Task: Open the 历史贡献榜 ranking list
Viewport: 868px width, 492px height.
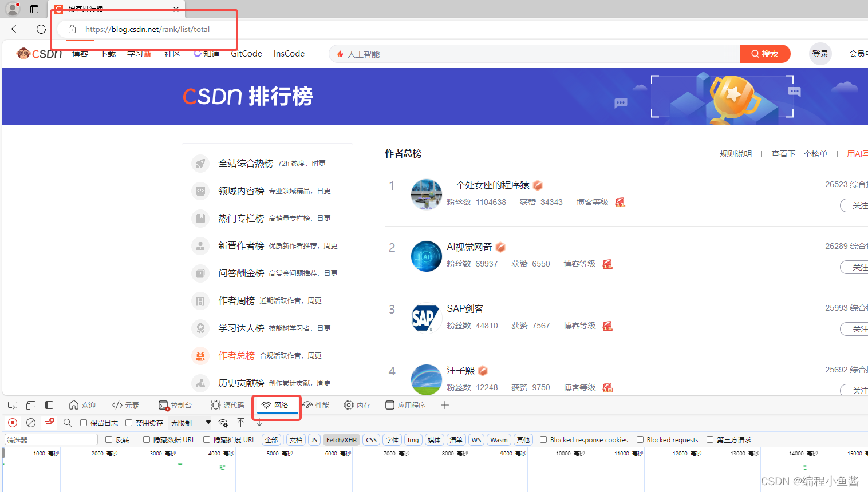Action: click(x=242, y=383)
